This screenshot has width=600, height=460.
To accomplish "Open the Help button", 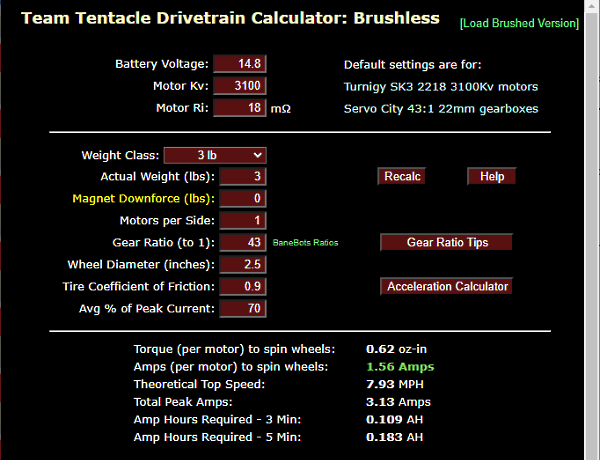I will (491, 177).
